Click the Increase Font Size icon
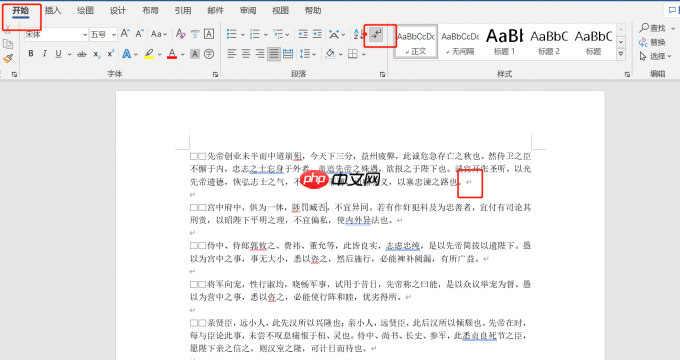 tap(125, 34)
